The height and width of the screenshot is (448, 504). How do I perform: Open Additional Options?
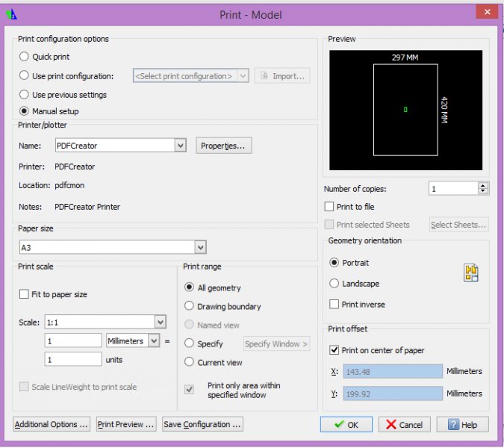(52, 424)
